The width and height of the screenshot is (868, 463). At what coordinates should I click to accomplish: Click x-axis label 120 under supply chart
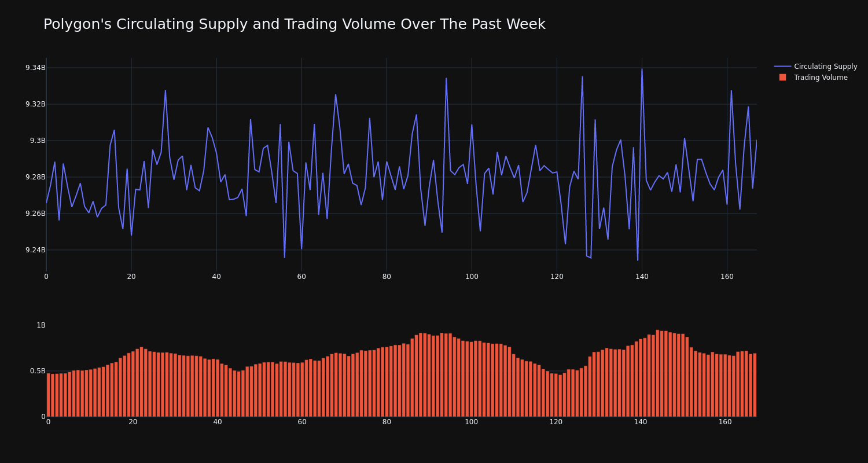click(557, 277)
